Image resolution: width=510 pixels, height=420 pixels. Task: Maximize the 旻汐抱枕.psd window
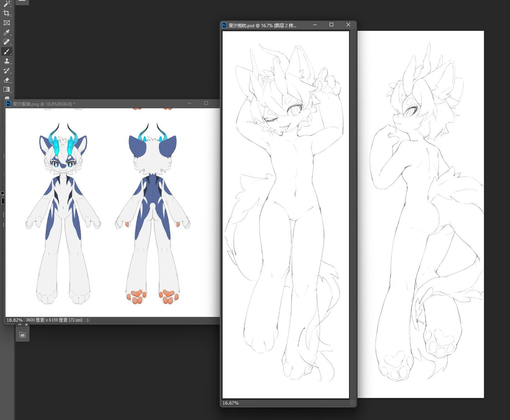pos(331,25)
